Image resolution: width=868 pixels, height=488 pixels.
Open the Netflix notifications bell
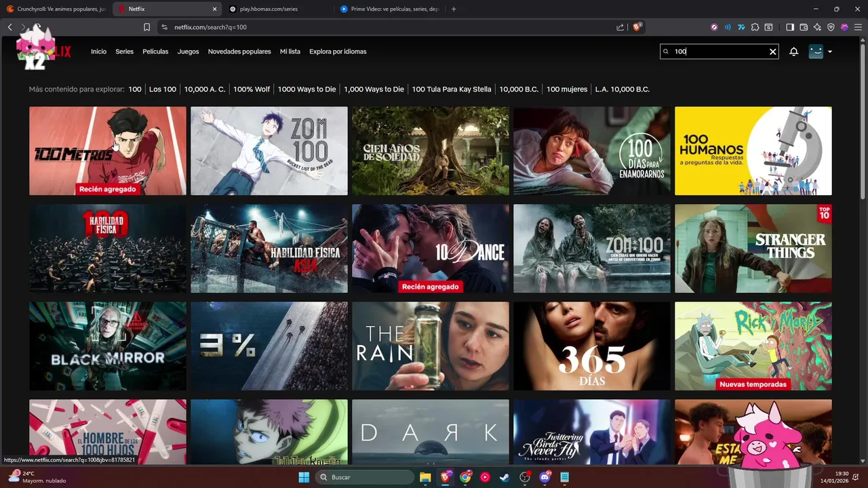pyautogui.click(x=793, y=52)
